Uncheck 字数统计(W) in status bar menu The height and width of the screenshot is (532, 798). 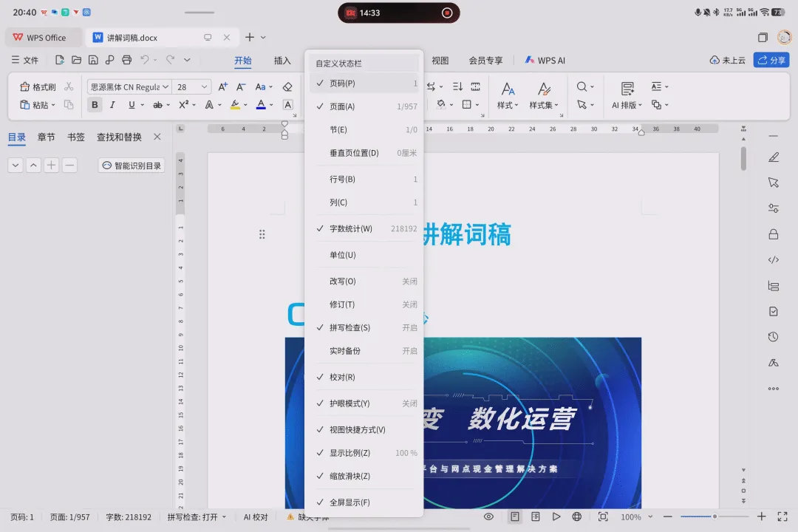click(x=366, y=228)
